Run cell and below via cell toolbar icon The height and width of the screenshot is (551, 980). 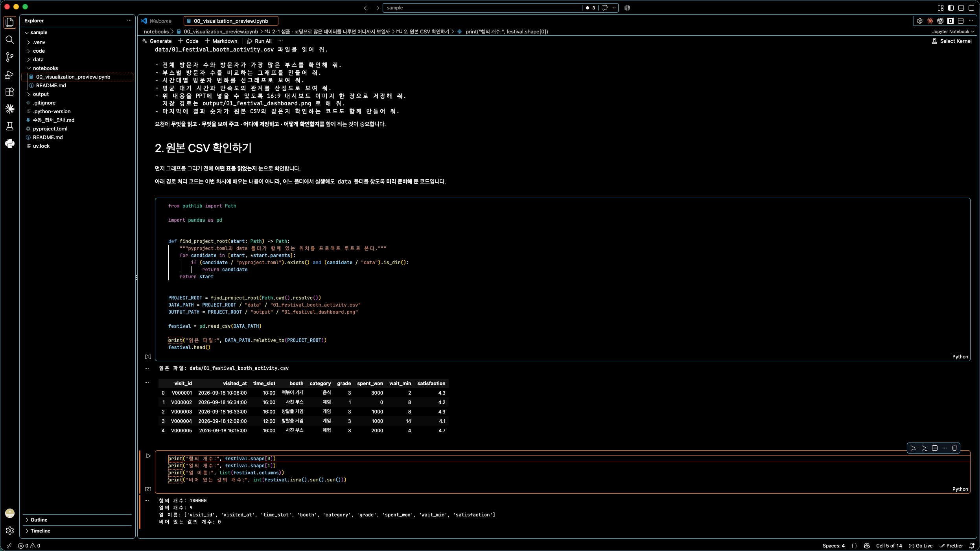tap(924, 448)
